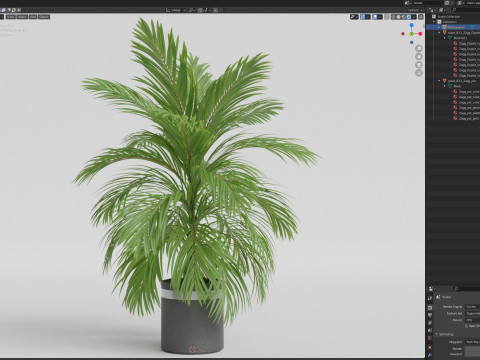This screenshot has width=480, height=360.
Task: Open the Render Engine dropdown
Action: [x=473, y=307]
